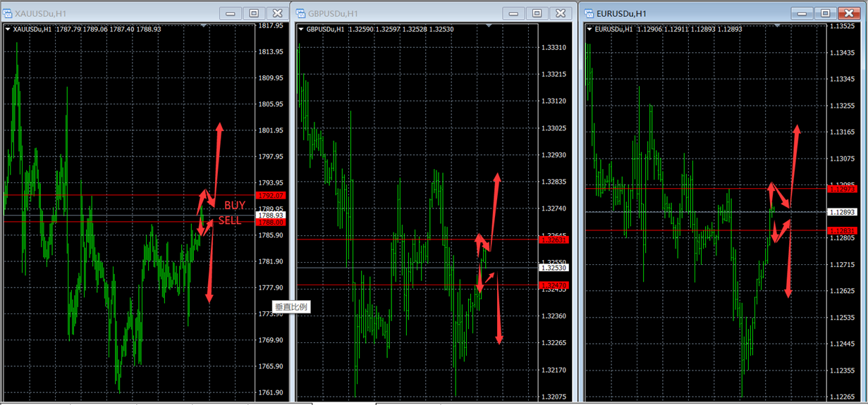Expand the XAUUSDu,H1 one-click trading triangle

click(8, 29)
